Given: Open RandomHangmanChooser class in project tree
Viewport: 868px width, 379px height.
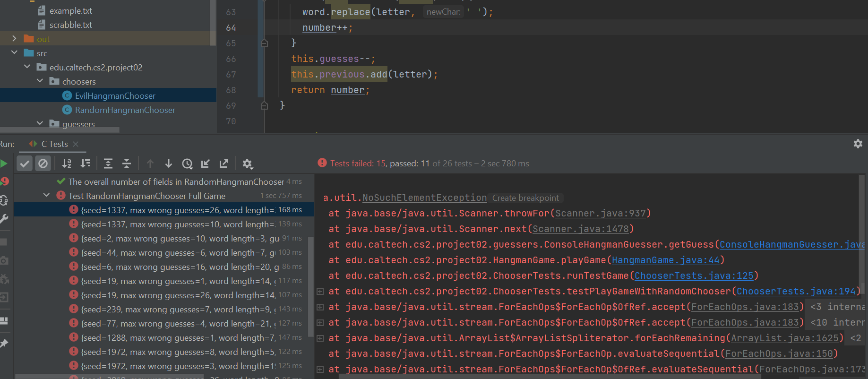Looking at the screenshot, I should click(x=125, y=110).
